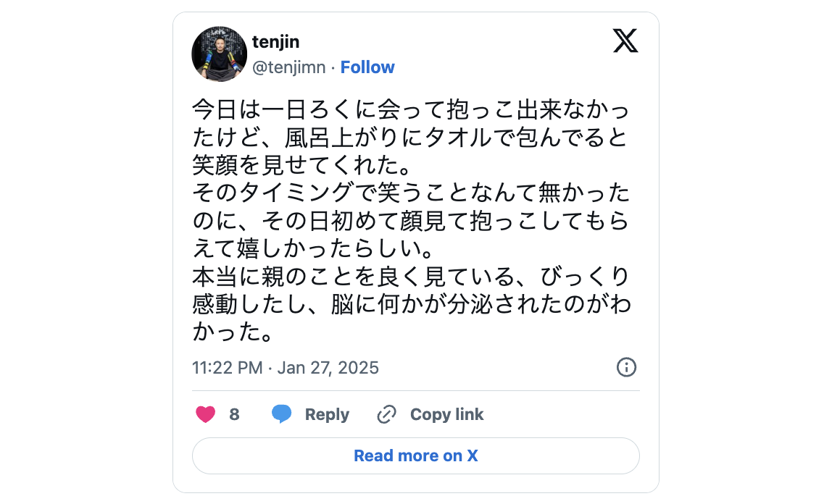Click the "Jan 27, 2025" date text
Viewport: 832px width, 504px height.
pos(328,368)
